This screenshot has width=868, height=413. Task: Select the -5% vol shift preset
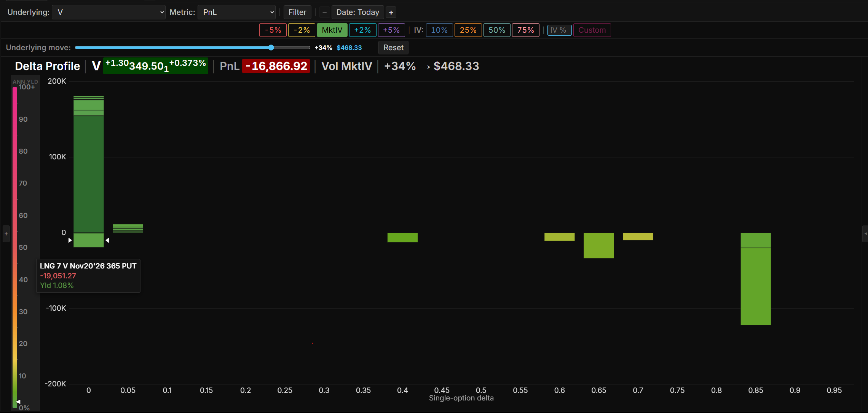click(x=273, y=30)
